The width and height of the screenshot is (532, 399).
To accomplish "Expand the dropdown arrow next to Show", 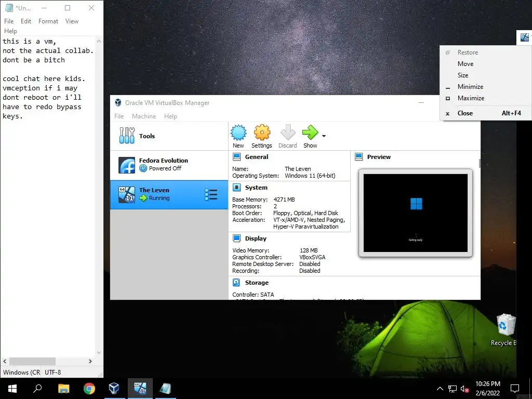I will (324, 136).
